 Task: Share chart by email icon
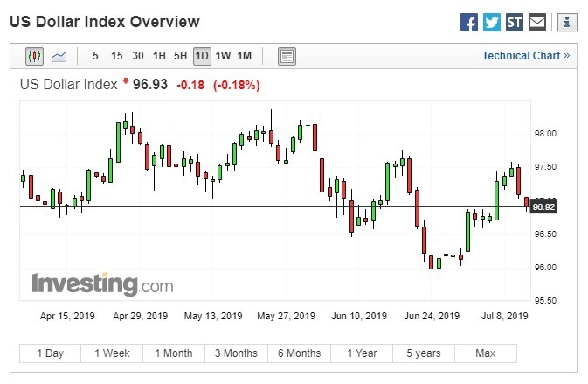click(537, 23)
